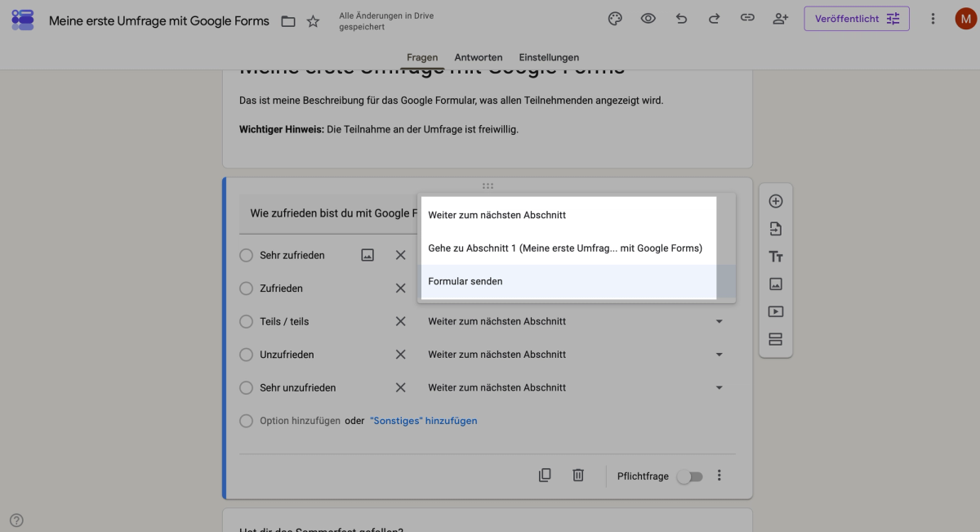
Task: Remove the Sehr unzufrieden option
Action: 401,387
